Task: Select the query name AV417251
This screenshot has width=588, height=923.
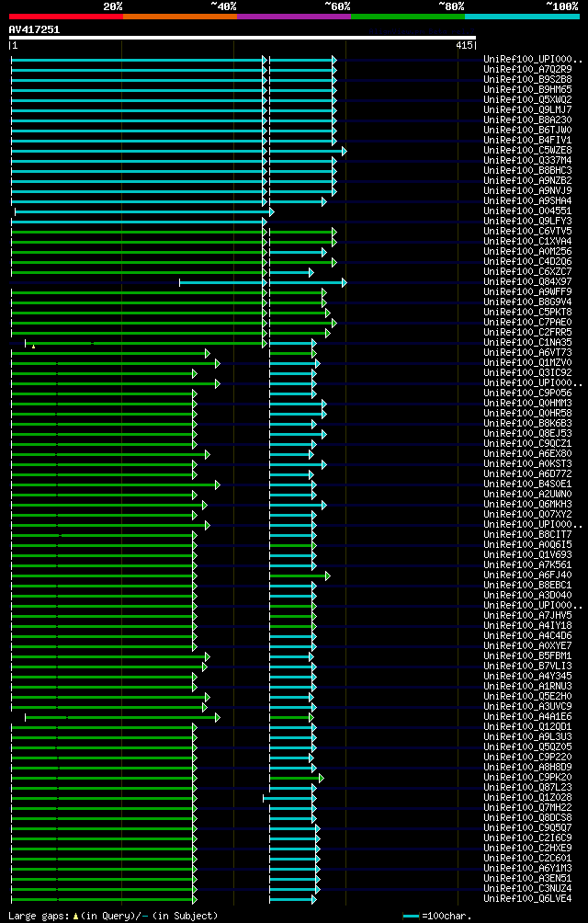Action: pos(34,29)
